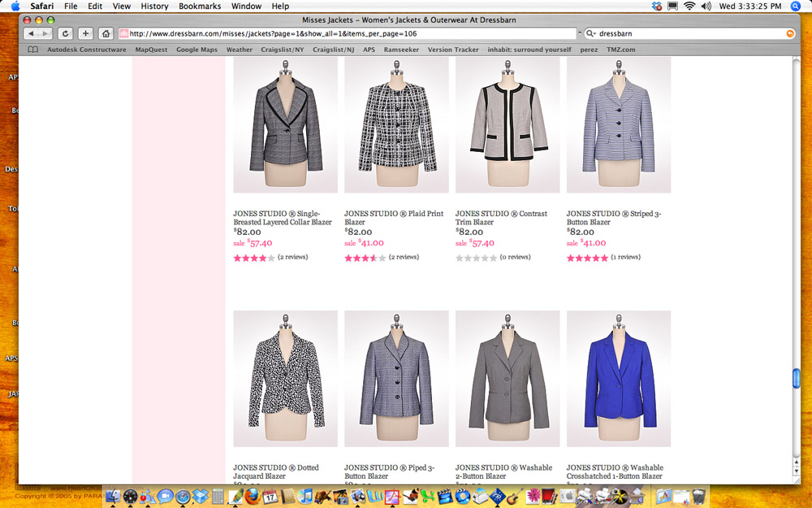Viewport: 812px width, 508px height.
Task: View the dotted jacquard blazer image
Action: (285, 379)
